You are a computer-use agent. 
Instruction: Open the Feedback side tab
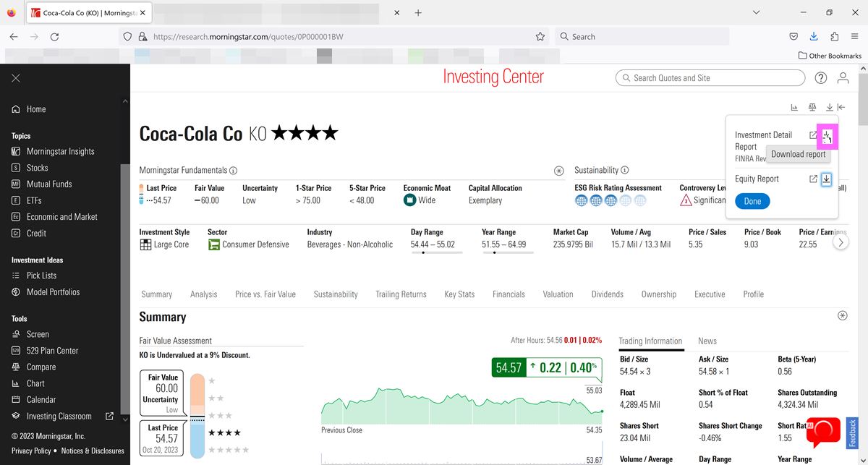(852, 432)
